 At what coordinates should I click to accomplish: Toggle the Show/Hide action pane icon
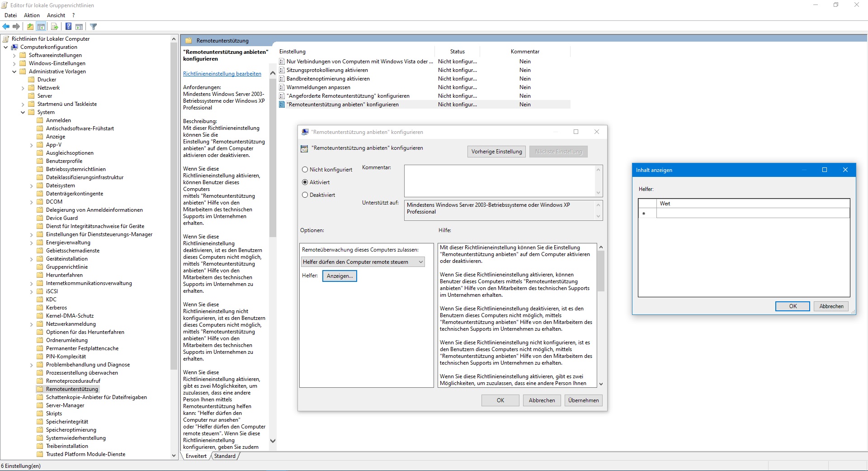pyautogui.click(x=79, y=27)
